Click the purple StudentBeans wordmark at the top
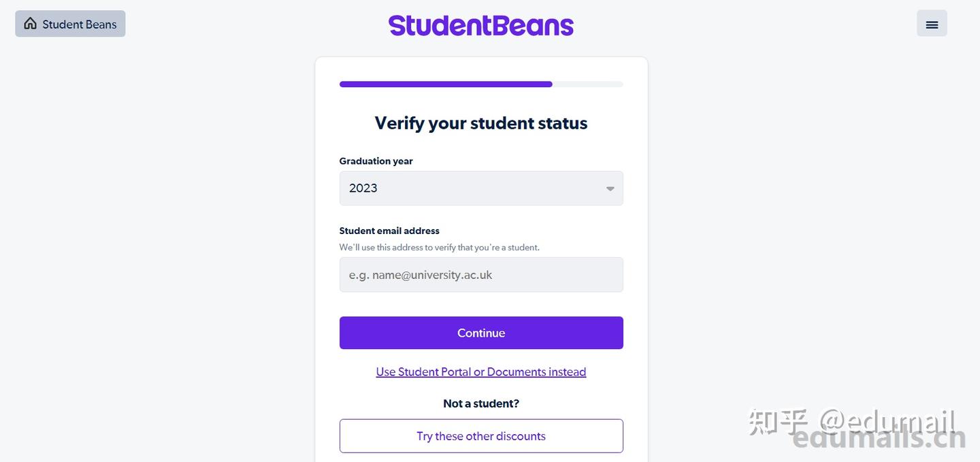The width and height of the screenshot is (980, 462). tap(481, 24)
